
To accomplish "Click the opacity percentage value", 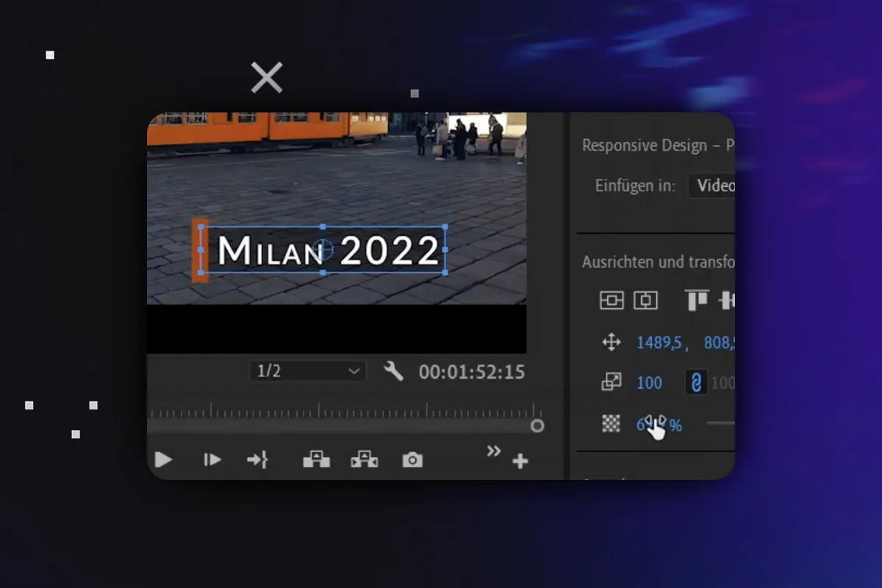I will click(x=659, y=425).
